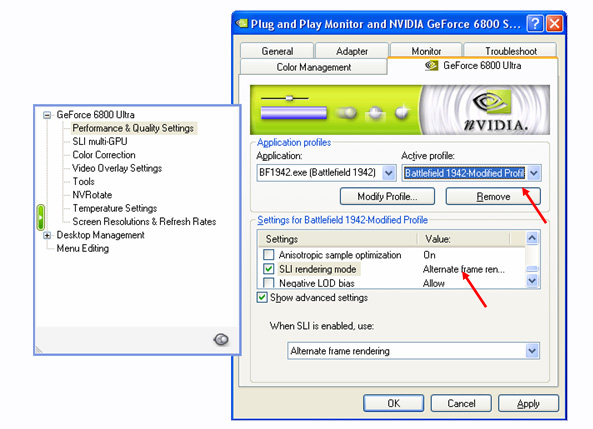593x429 pixels.
Task: Switch to the Troubleshoot tab
Action: [x=511, y=51]
